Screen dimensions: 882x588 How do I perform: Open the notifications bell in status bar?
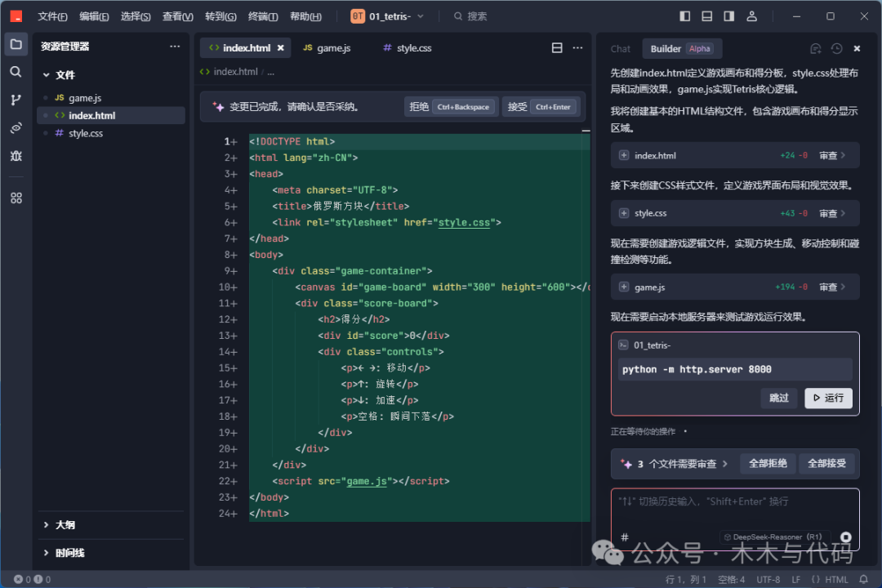pos(863,579)
